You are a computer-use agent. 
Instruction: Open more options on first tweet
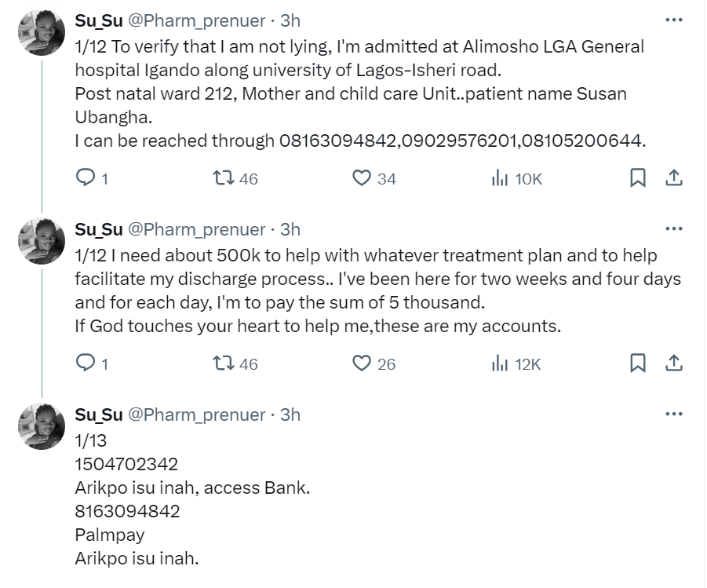pyautogui.click(x=673, y=20)
